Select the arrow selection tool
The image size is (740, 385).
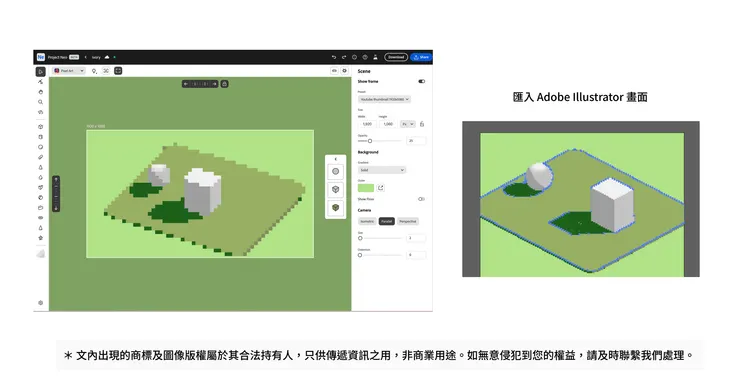click(41, 72)
